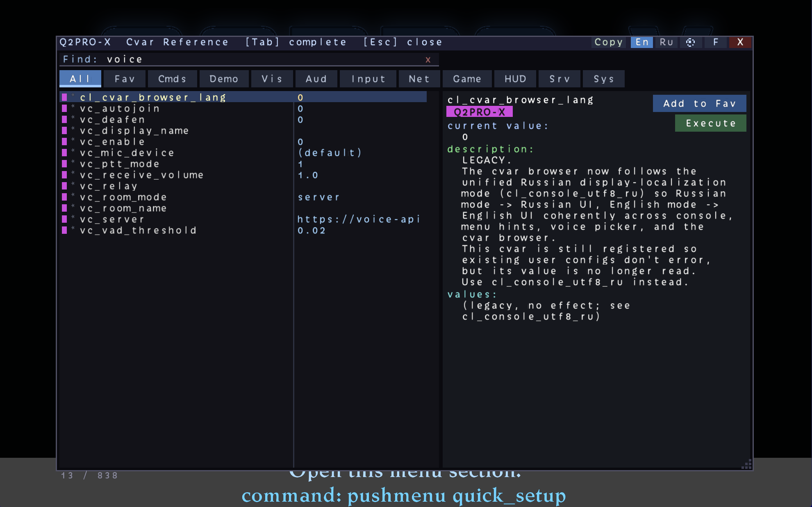Close the Cvar Reference window
The width and height of the screenshot is (812, 507).
(740, 42)
